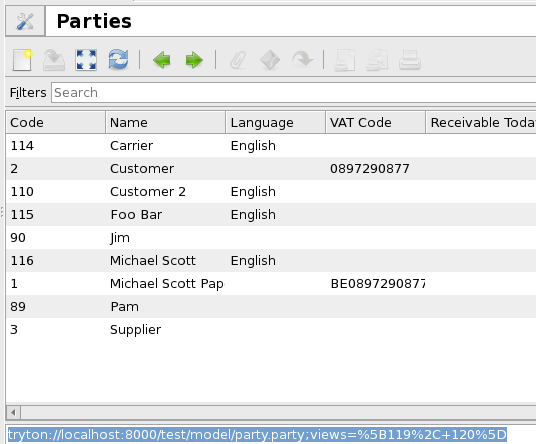
Task: Reload records with the blue refresh icon
Action: coord(118,60)
